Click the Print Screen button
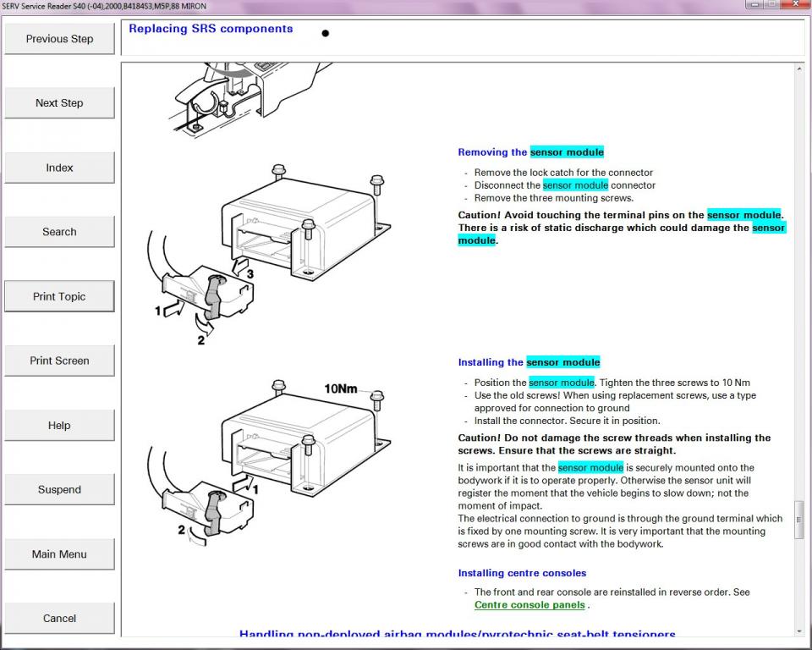812x650 pixels. point(59,361)
